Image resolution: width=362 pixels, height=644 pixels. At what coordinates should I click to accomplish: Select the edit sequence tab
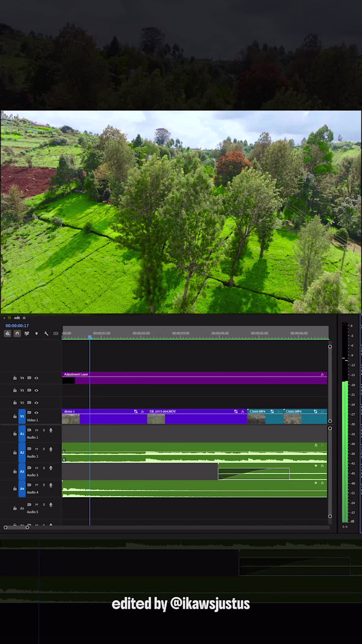point(17,318)
